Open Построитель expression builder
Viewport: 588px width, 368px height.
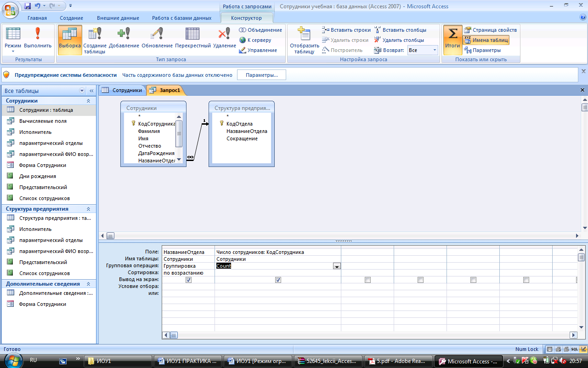coord(342,50)
